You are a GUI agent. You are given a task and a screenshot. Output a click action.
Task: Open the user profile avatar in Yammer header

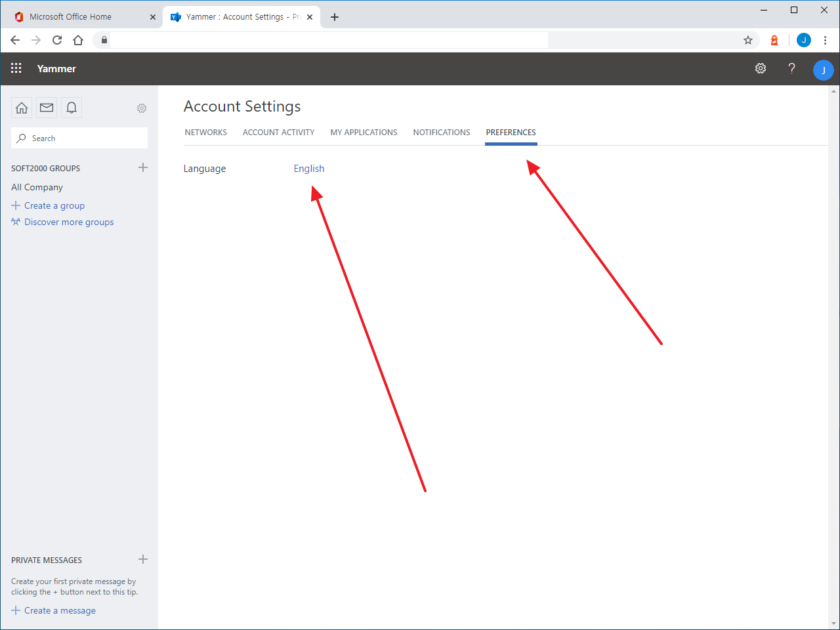pyautogui.click(x=823, y=70)
